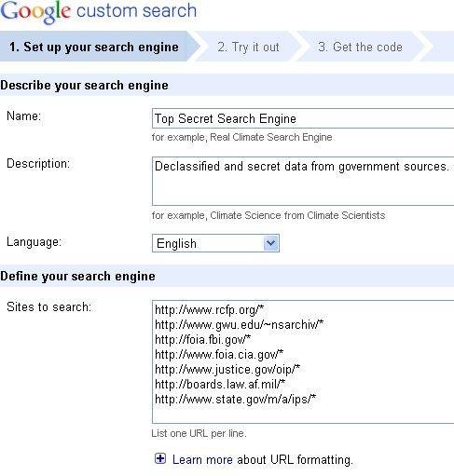
Task: Click the Real Climate Search Engine example hint
Action: pos(242,137)
